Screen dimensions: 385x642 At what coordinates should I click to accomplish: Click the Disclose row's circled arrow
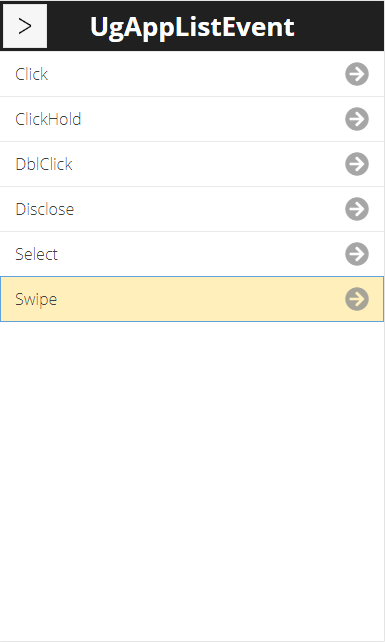[x=357, y=209]
